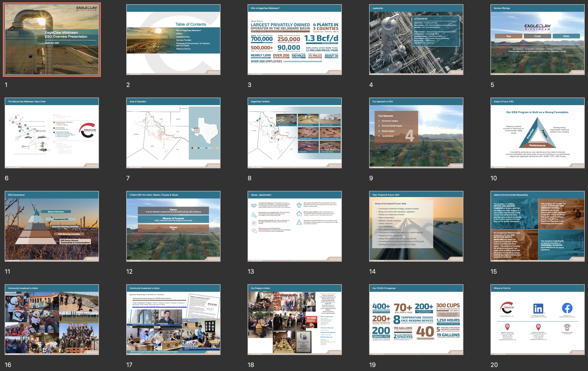The height and width of the screenshot is (371, 588).
Task: Select slide 1 EagleClaw ESG Overview title slide
Action: 52,40
